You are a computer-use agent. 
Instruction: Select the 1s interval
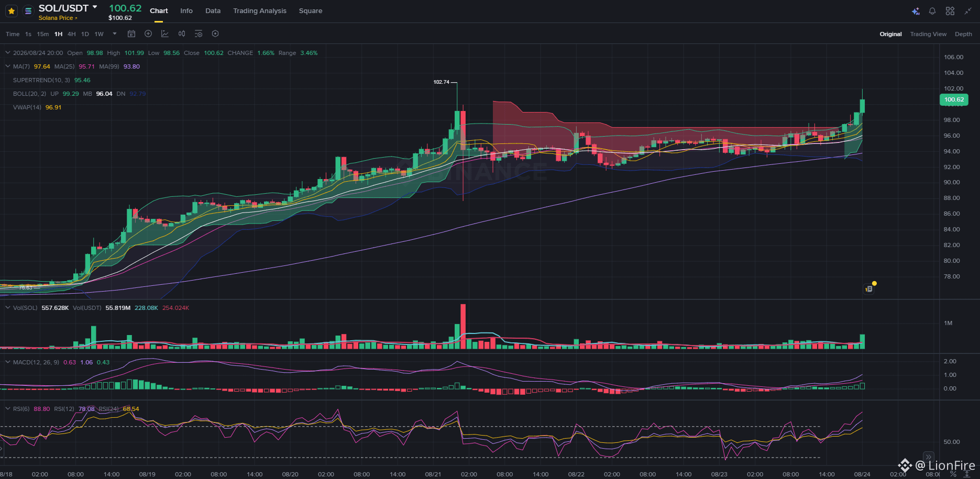click(x=28, y=34)
